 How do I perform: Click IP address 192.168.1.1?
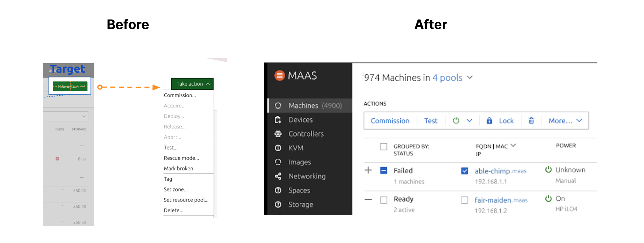(x=491, y=182)
